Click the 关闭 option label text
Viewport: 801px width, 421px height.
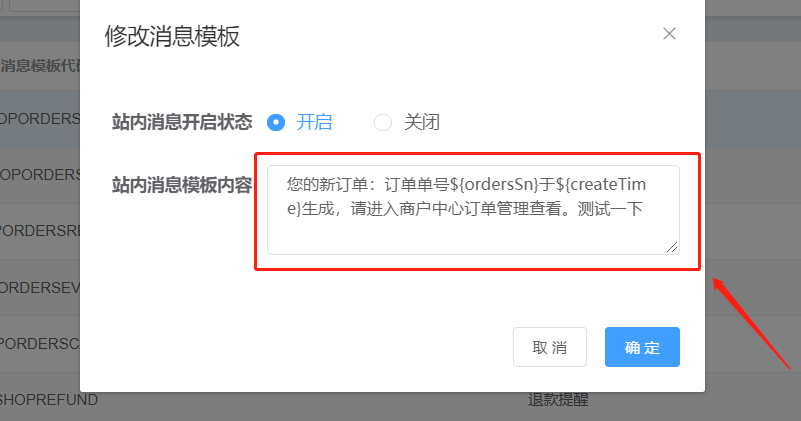(x=421, y=122)
